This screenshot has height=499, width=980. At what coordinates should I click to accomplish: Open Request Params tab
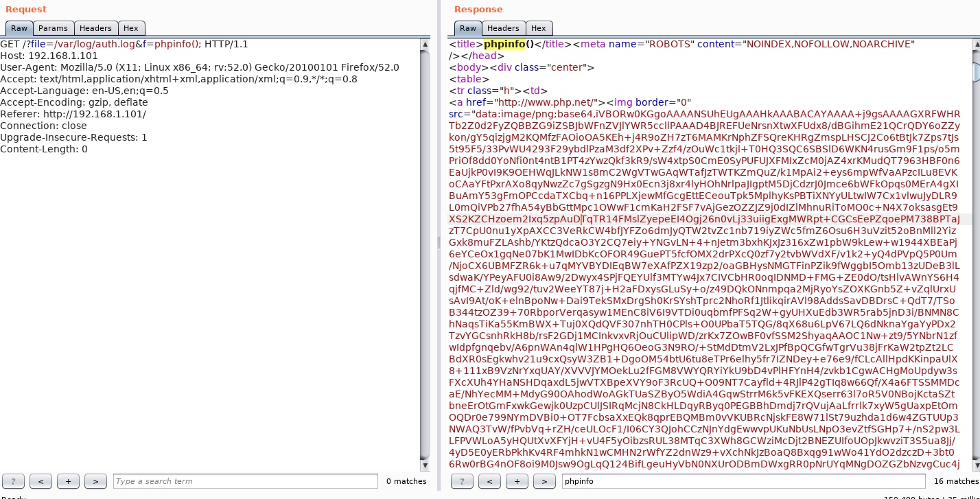click(53, 28)
